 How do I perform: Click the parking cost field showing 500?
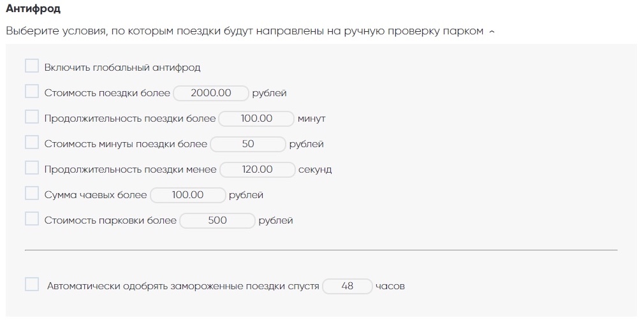point(217,220)
